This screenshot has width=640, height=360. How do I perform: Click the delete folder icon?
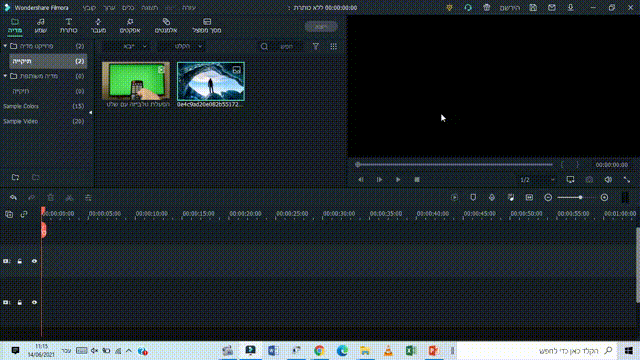[x=36, y=177]
